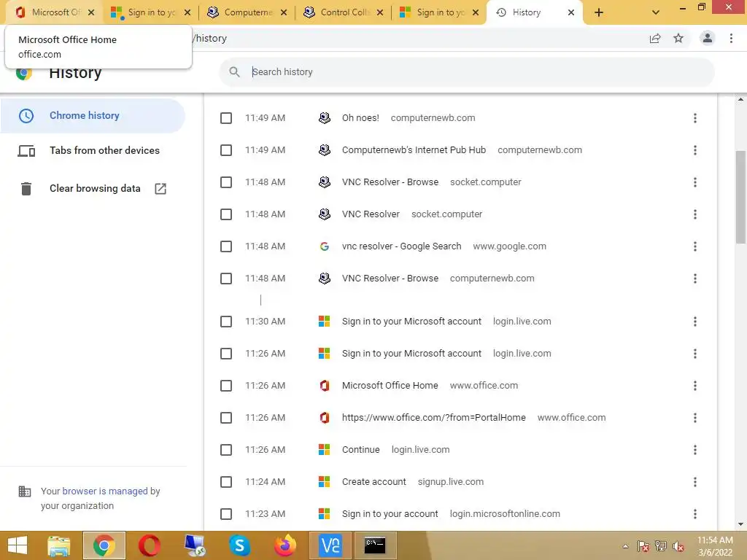Open Skype from the taskbar
This screenshot has height=560, width=747.
click(239, 545)
